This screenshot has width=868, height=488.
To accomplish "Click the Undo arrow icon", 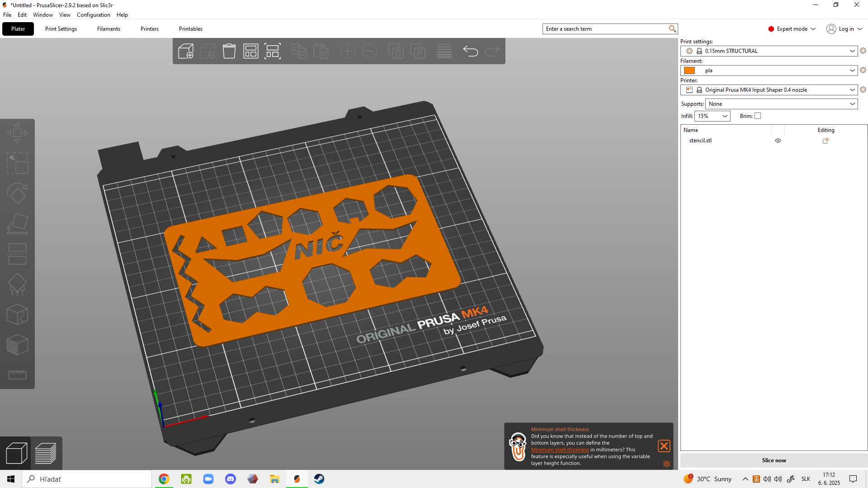I will 471,51.
